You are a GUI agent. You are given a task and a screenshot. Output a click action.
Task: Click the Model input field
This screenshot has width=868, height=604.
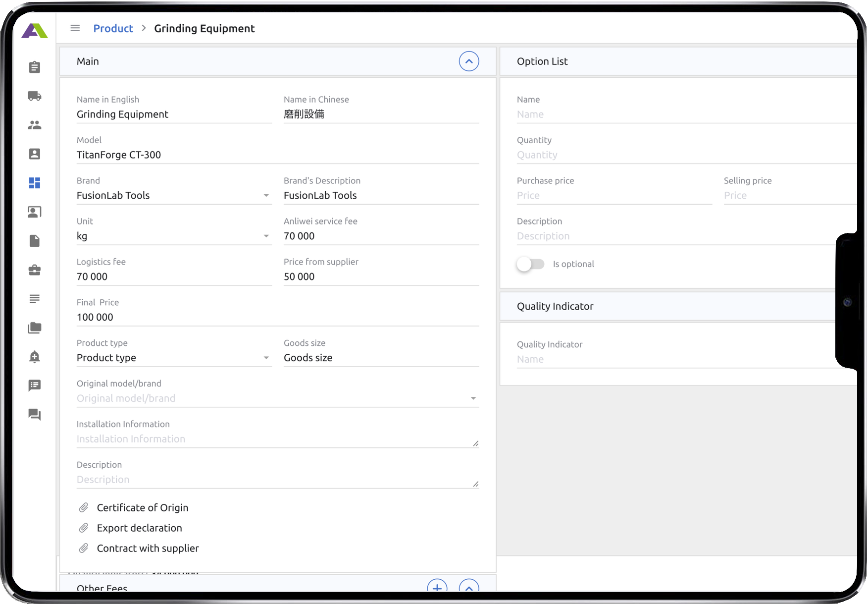[277, 155]
